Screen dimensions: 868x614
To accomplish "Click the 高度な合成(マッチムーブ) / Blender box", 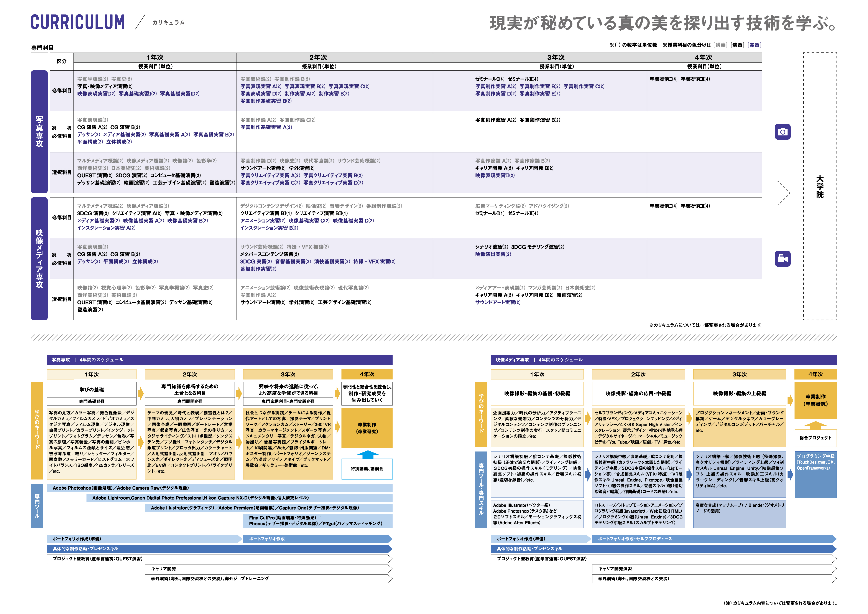I will (x=740, y=514).
